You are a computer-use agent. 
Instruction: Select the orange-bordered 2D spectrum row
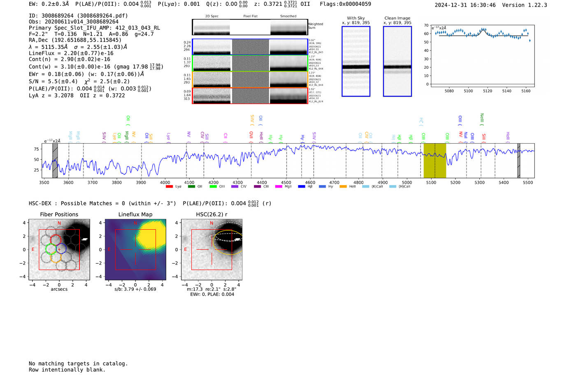click(x=250, y=79)
